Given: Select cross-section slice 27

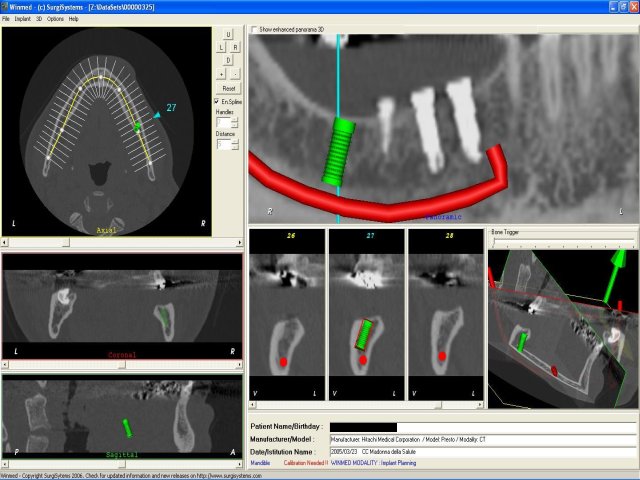Looking at the screenshot, I should click(x=366, y=314).
